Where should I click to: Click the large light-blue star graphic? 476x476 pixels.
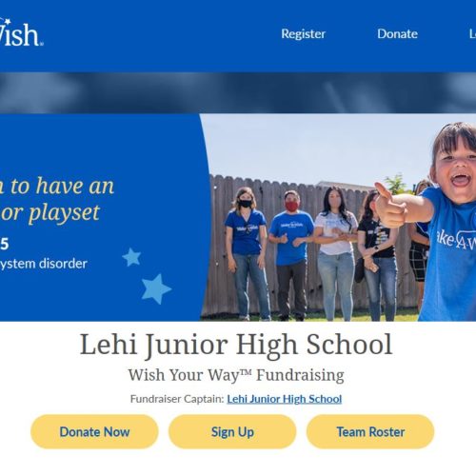[x=156, y=288]
